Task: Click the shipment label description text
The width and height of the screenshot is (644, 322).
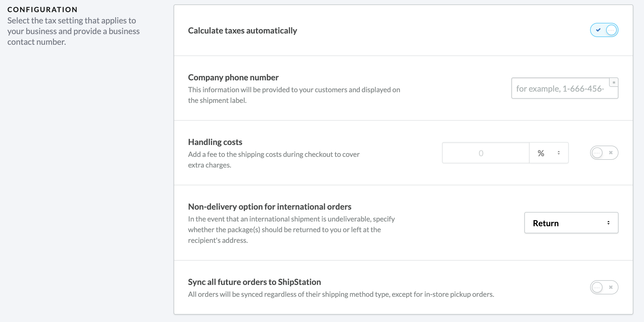Action: click(294, 95)
